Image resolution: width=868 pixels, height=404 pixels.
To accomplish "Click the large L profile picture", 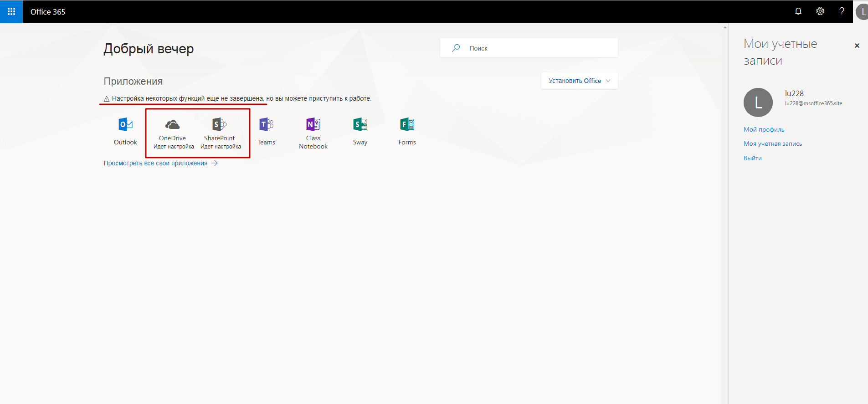I will 758,102.
